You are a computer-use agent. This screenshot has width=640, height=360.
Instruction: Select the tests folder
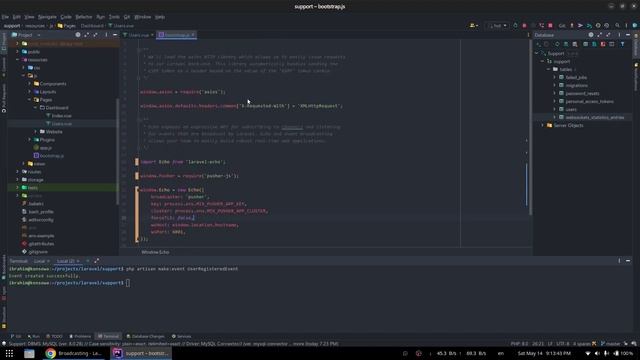point(33,188)
